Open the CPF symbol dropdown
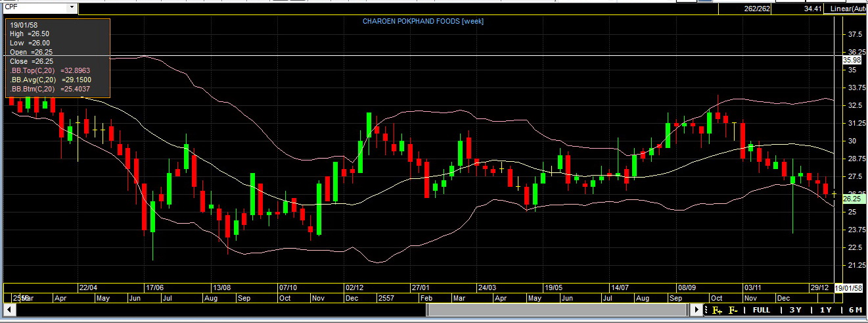 [x=72, y=8]
